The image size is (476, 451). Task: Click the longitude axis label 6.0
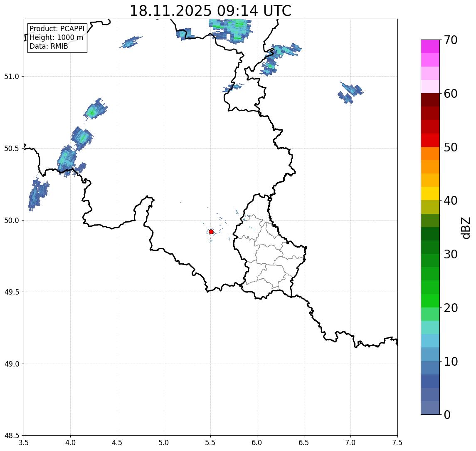[x=257, y=443]
